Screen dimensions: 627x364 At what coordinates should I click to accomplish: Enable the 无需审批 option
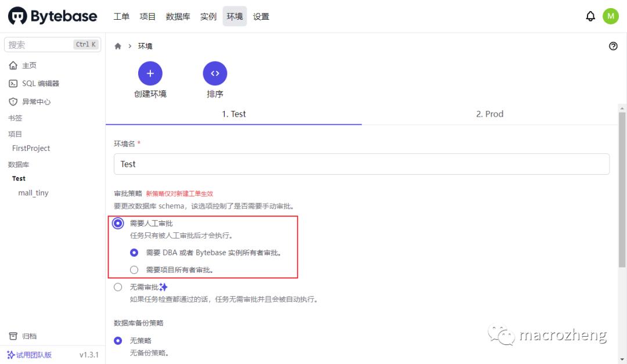tap(118, 286)
